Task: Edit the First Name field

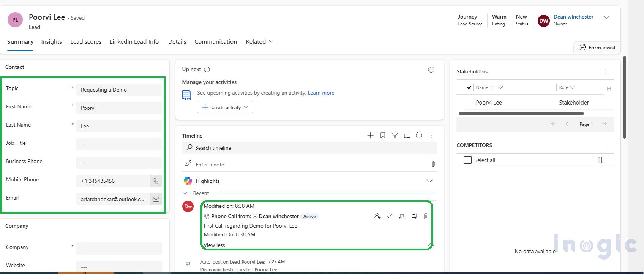Action: tap(119, 108)
